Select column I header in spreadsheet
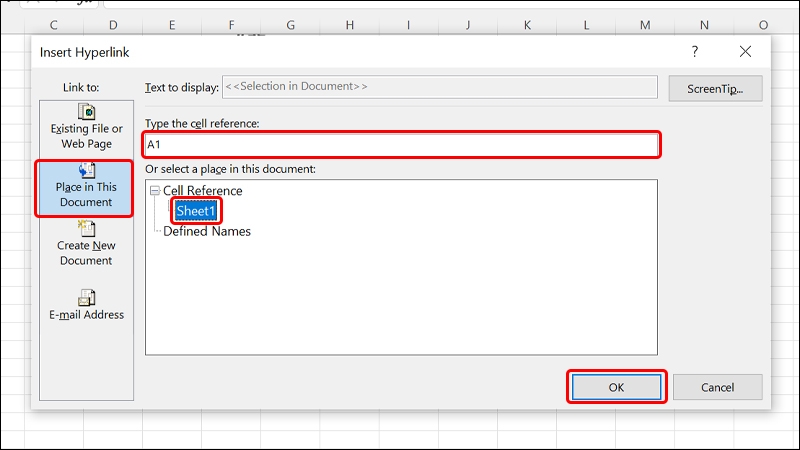Screen dimensions: 800x450 (409, 25)
